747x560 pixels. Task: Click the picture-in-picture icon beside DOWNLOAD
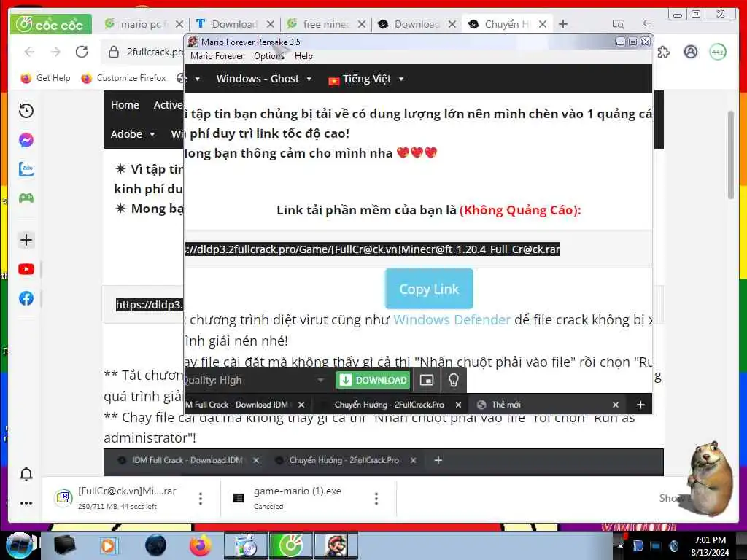click(x=426, y=380)
